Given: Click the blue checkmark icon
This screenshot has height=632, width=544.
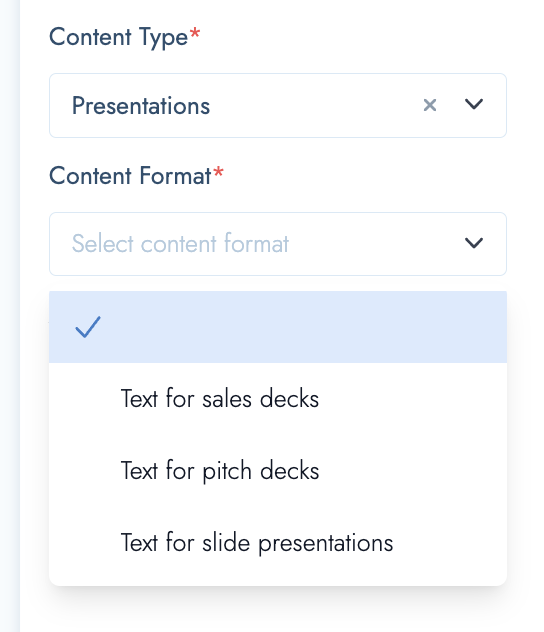Looking at the screenshot, I should point(88,327).
